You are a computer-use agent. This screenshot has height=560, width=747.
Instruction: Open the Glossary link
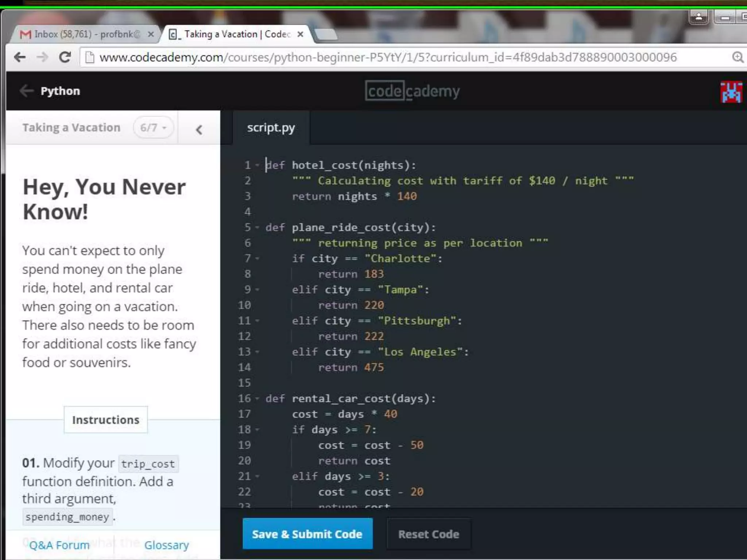pyautogui.click(x=166, y=545)
